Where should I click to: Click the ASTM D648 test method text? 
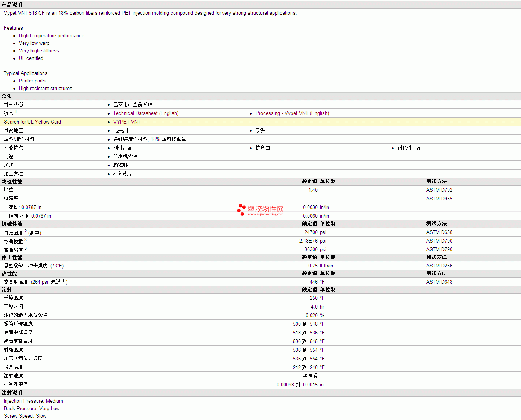pos(439,282)
